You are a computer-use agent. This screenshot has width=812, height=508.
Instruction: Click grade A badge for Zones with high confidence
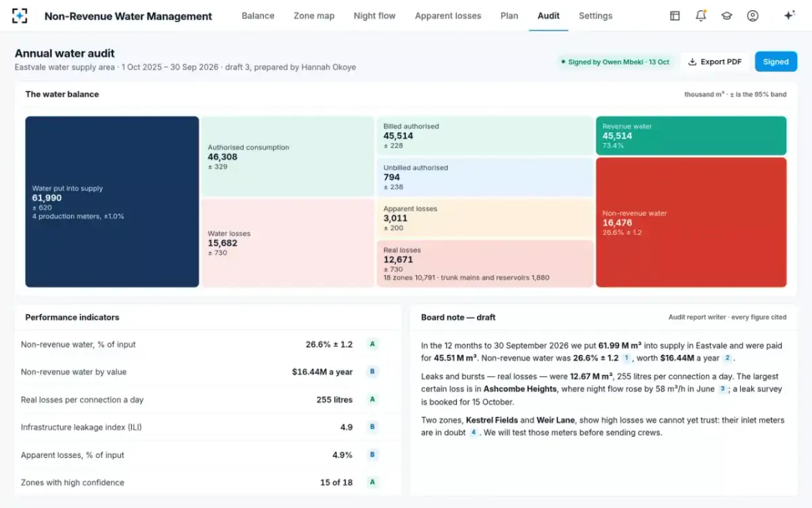point(372,482)
